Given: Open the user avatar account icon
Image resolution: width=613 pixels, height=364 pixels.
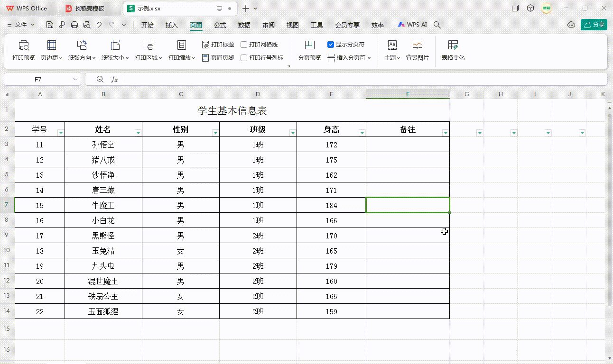Looking at the screenshot, I should pyautogui.click(x=547, y=8).
